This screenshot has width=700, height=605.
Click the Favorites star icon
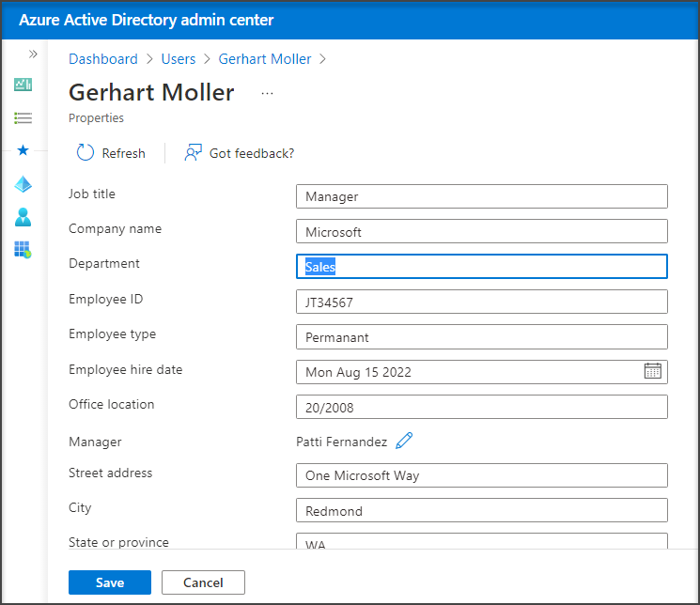pyautogui.click(x=23, y=150)
